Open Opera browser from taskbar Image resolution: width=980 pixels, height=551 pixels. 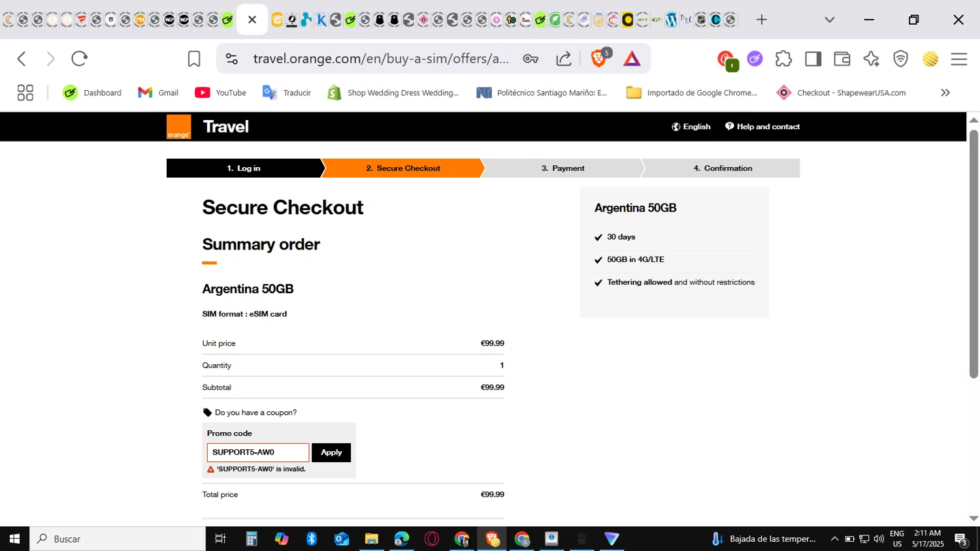[431, 539]
